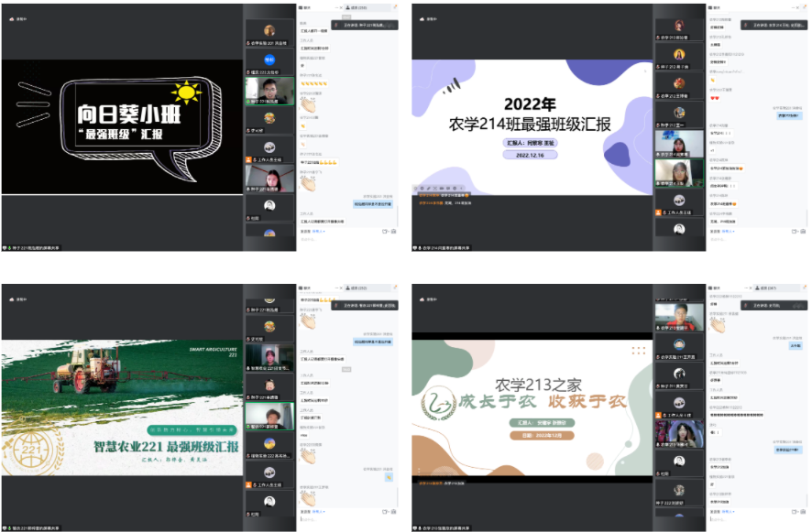This screenshot has width=812, height=532.
Task: Click speaking notification banner in 农学214班 window
Action: 772,25
